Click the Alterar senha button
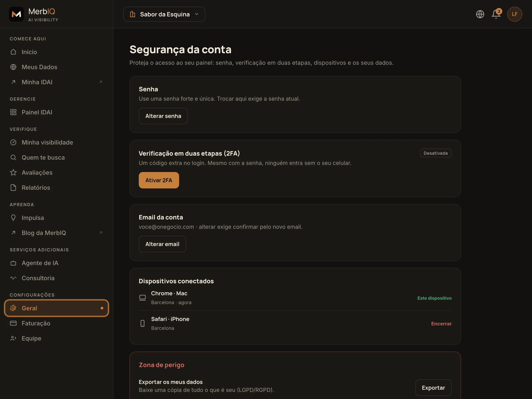The image size is (532, 399). 163,116
